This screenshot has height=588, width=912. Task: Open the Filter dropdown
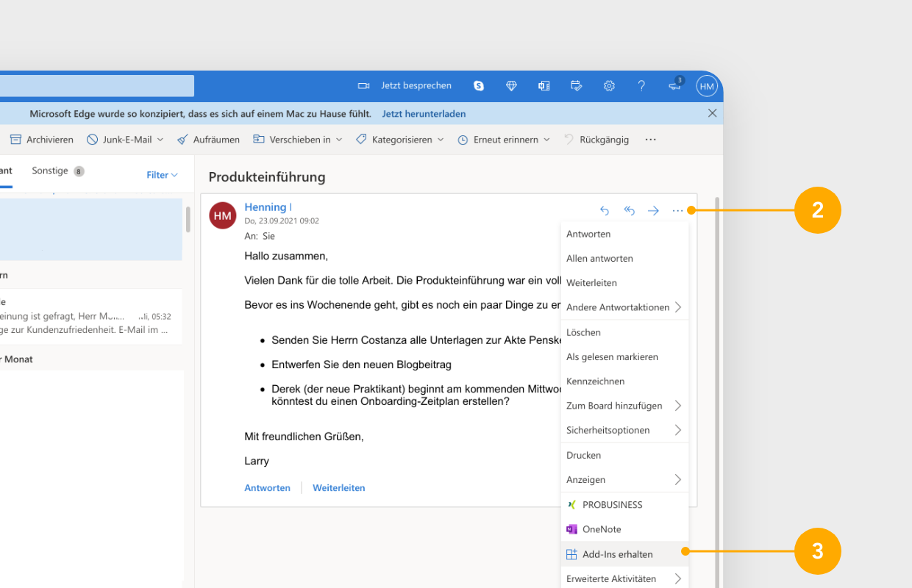[162, 175]
